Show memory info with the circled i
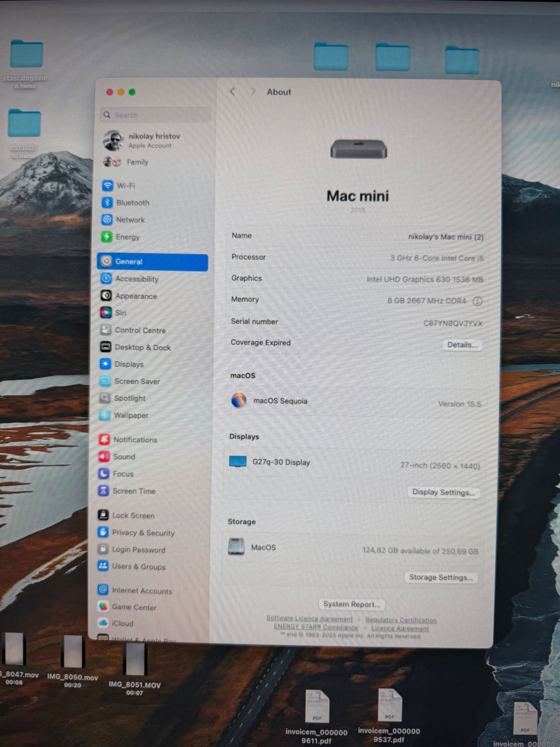Viewport: 560px width, 747px height. 477,301
